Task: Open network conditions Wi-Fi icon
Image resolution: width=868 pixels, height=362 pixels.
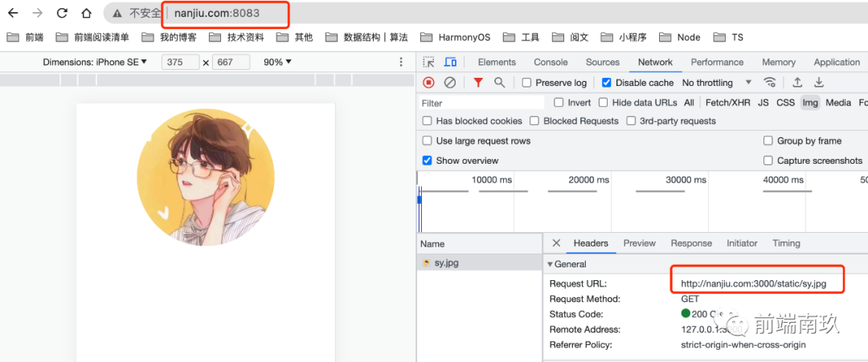Action: click(769, 83)
